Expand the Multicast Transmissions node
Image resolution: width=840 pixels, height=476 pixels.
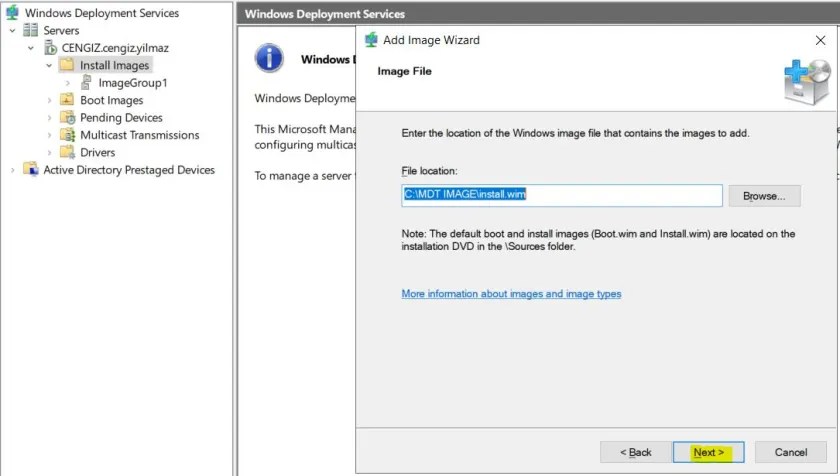[49, 135]
